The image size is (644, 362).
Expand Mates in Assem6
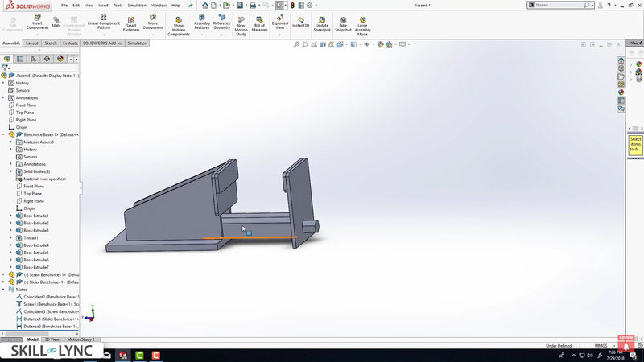[11, 142]
